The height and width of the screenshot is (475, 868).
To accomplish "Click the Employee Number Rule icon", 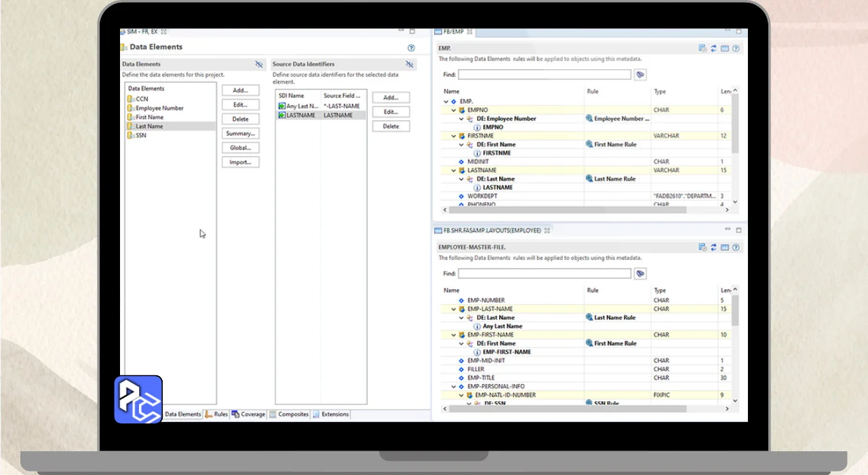I will tap(589, 119).
